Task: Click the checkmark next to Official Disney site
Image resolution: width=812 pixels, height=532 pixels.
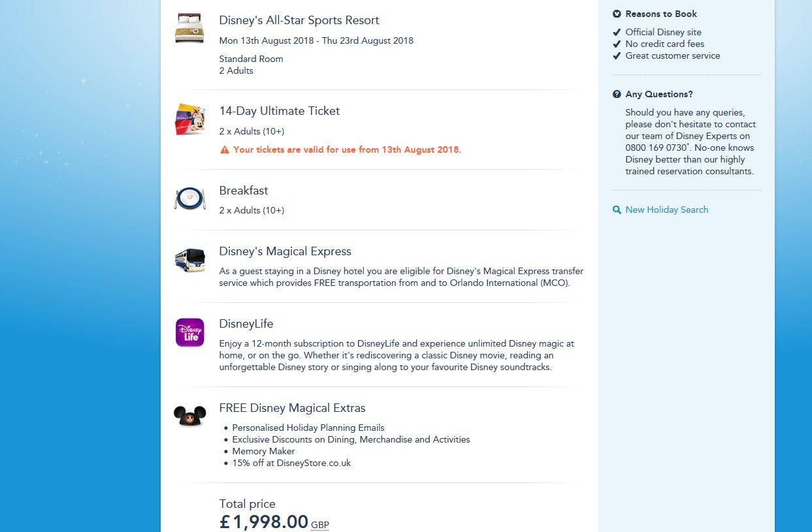Action: 617,32
